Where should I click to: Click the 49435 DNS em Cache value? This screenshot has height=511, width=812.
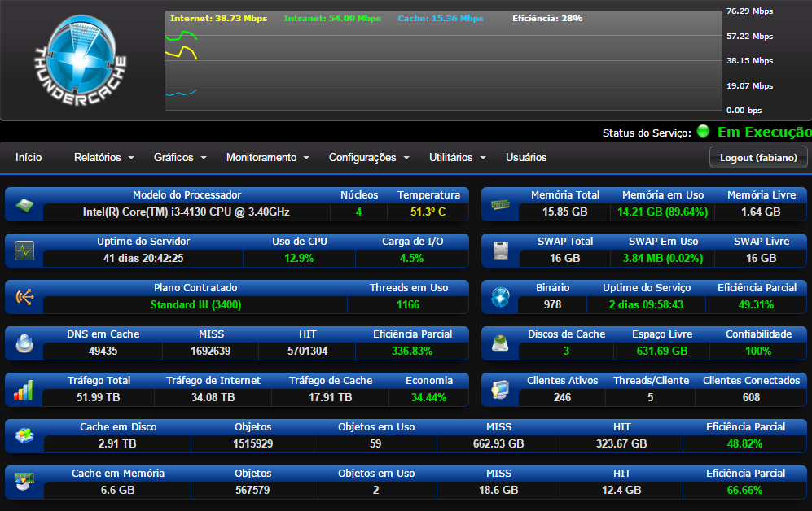(x=103, y=351)
